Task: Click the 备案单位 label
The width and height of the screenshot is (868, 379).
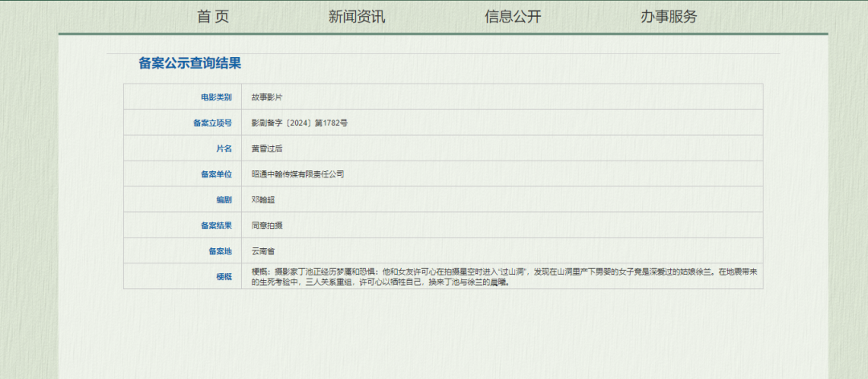Action: point(216,174)
